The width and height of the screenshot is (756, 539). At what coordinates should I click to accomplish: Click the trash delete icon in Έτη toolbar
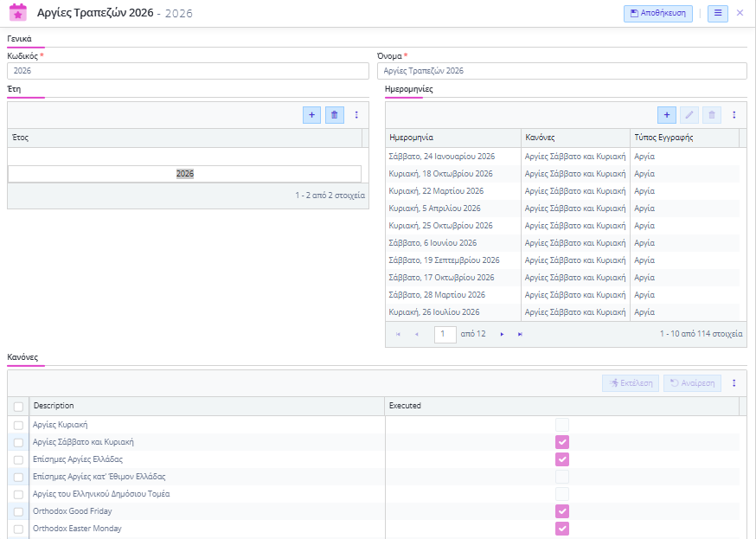(x=335, y=115)
